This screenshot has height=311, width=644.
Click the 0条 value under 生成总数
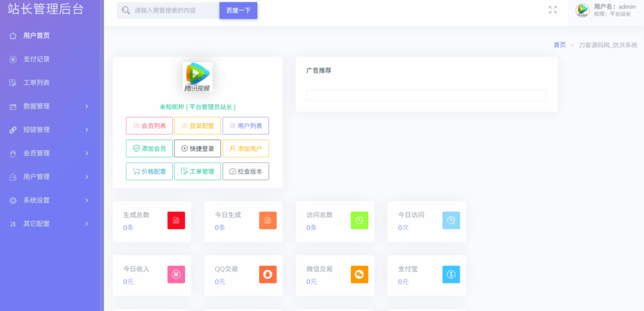coord(128,227)
